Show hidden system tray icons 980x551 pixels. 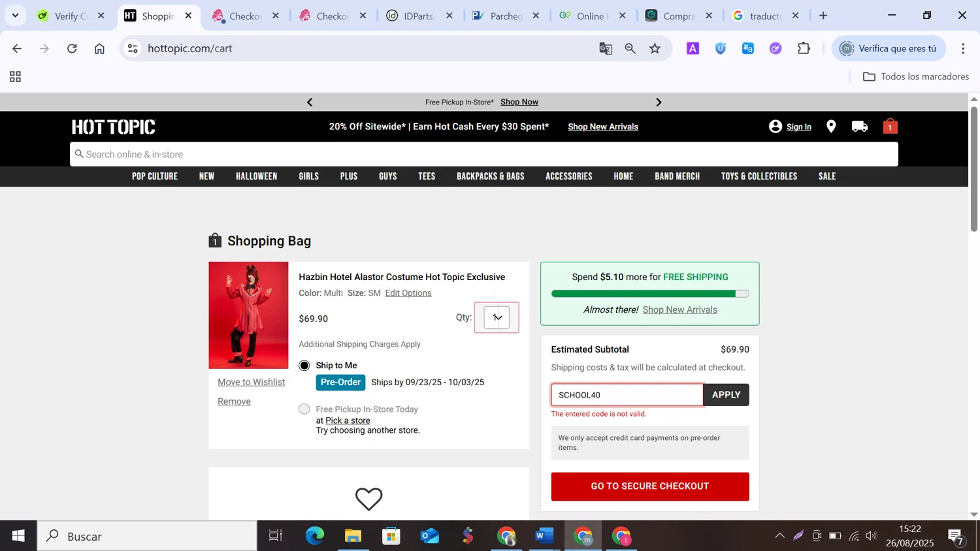click(779, 536)
